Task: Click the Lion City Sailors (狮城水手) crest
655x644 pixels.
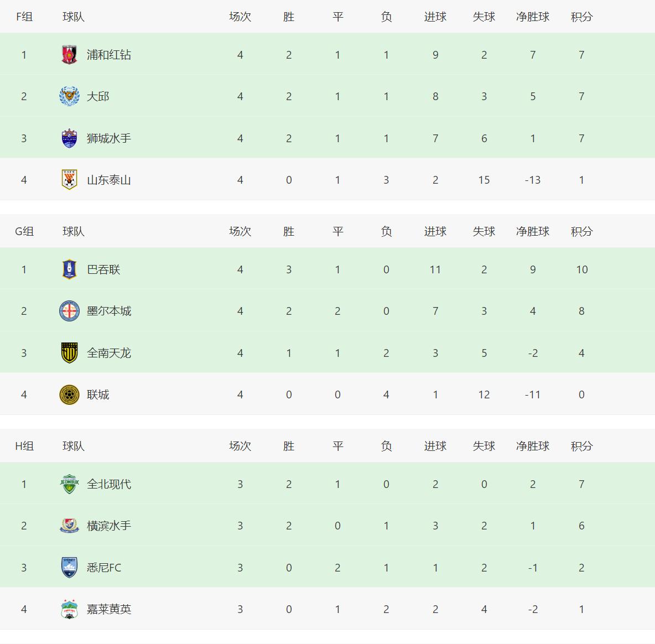Action: [x=69, y=138]
